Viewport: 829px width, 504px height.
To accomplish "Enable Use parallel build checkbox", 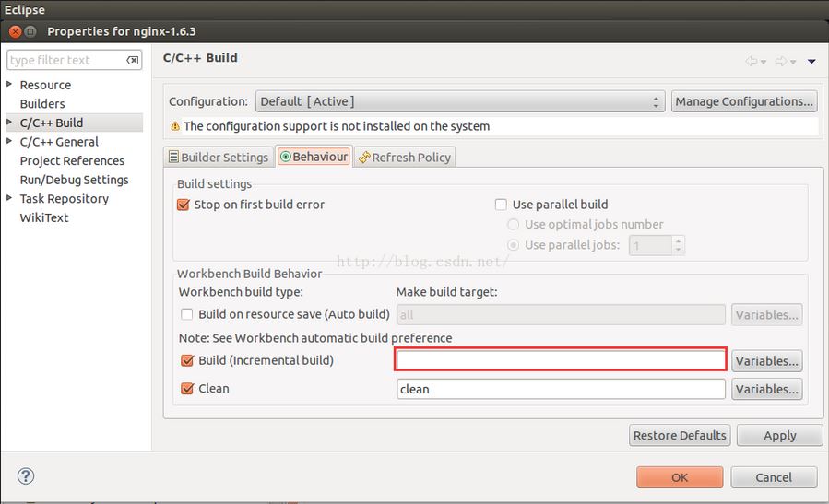I will [x=501, y=205].
